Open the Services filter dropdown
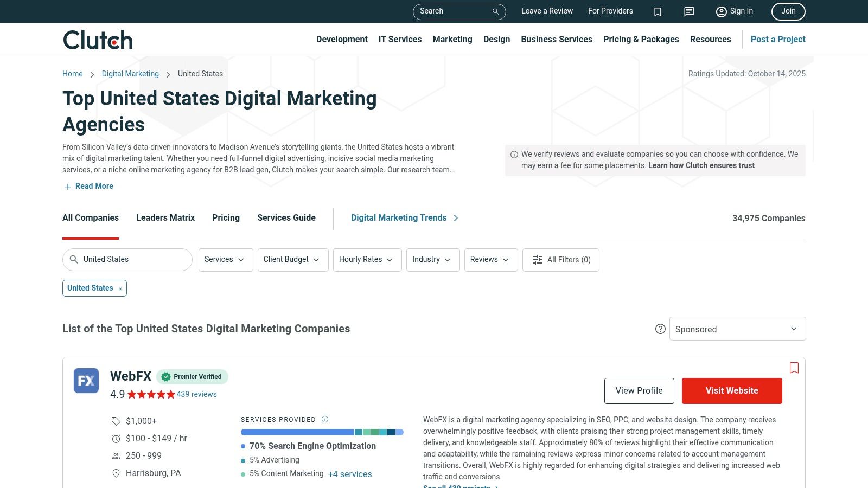The image size is (868, 488). 225,260
